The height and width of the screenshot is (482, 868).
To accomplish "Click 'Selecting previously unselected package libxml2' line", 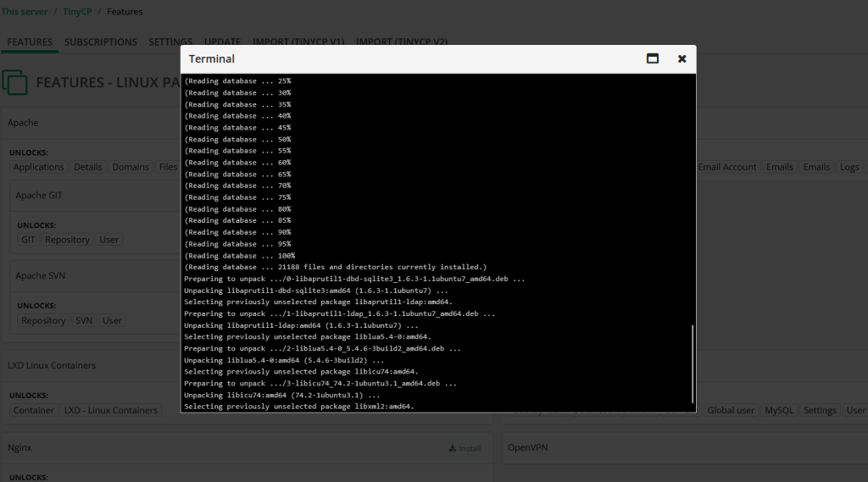I will [x=299, y=407].
